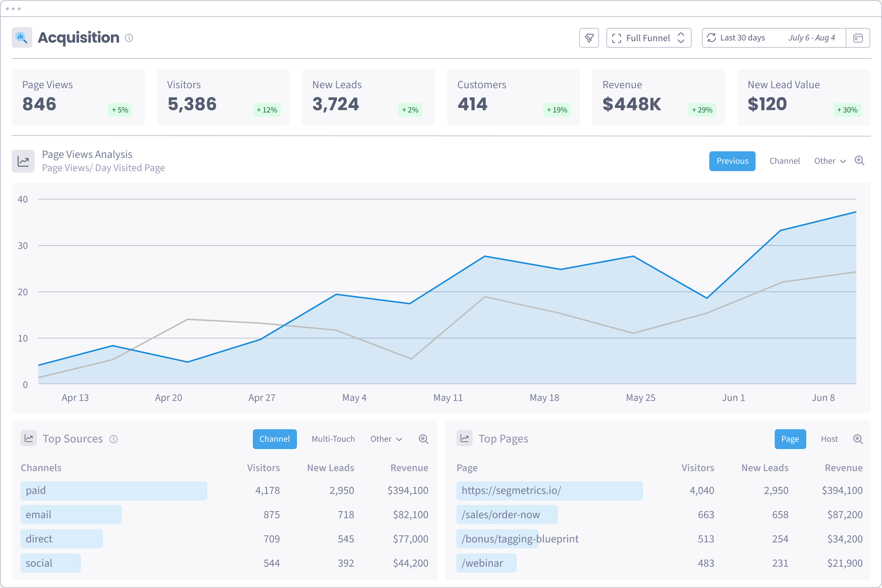The height and width of the screenshot is (588, 882).
Task: Toggle the Previous comparison view
Action: click(732, 161)
